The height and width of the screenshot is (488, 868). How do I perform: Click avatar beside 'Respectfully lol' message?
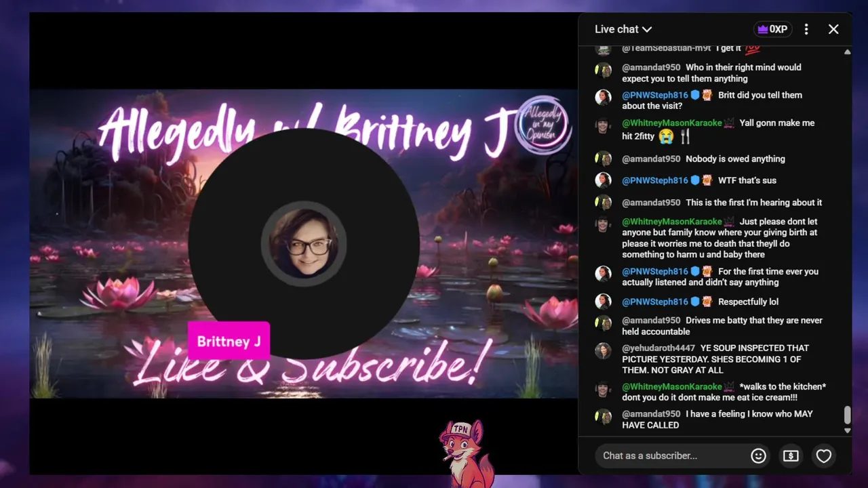click(603, 302)
